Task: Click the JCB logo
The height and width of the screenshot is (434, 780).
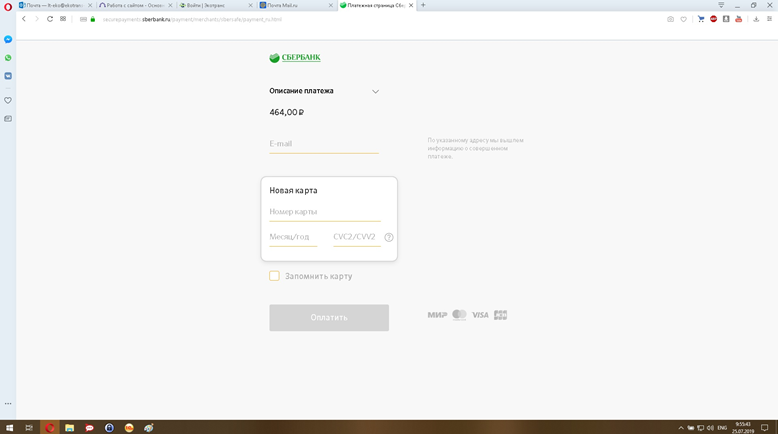Action: click(x=500, y=315)
